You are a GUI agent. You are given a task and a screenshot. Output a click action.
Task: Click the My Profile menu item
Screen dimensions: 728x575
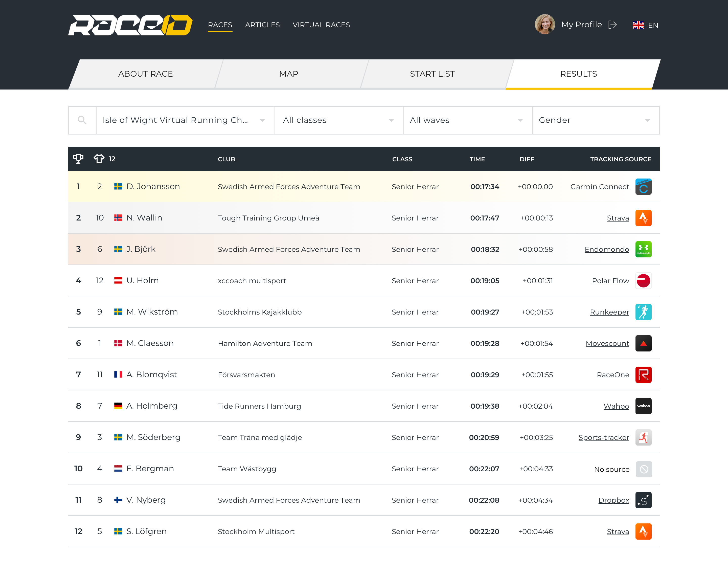[x=580, y=25]
